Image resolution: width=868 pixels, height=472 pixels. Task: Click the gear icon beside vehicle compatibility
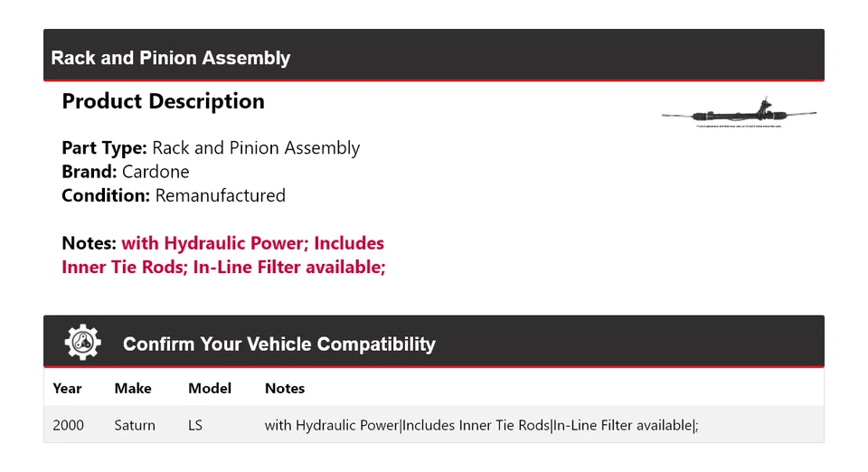pyautogui.click(x=82, y=343)
